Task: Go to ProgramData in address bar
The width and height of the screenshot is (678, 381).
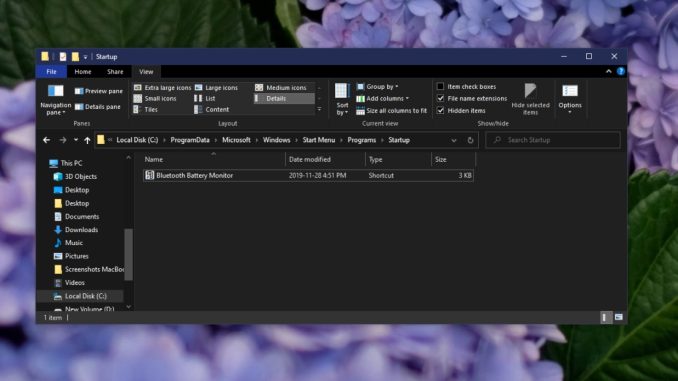Action: pos(190,140)
